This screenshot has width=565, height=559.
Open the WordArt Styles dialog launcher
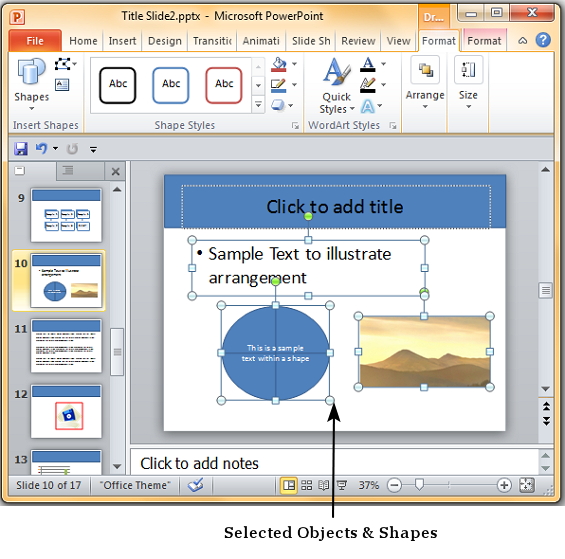[x=393, y=125]
